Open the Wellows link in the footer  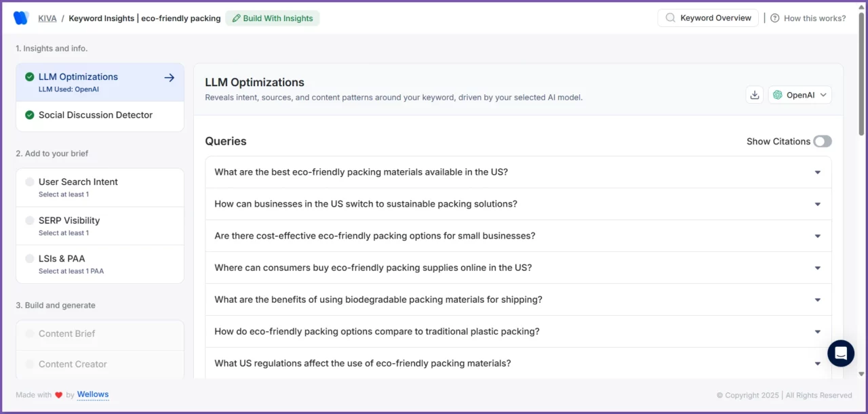coord(92,394)
